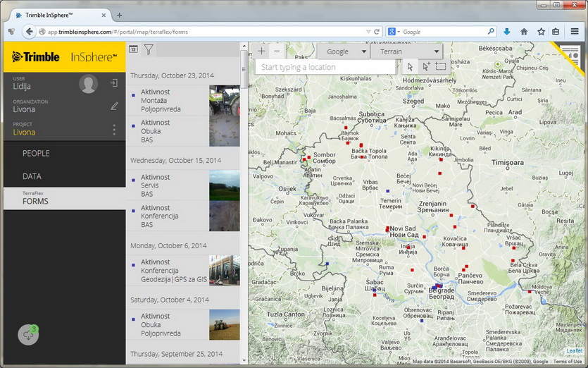
Task: Open thumbnail of Obuka BAS entry
Action: 224,131
